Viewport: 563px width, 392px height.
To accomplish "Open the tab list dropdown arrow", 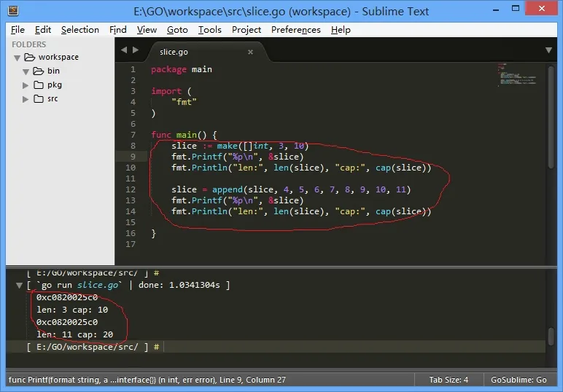I will pyautogui.click(x=548, y=50).
